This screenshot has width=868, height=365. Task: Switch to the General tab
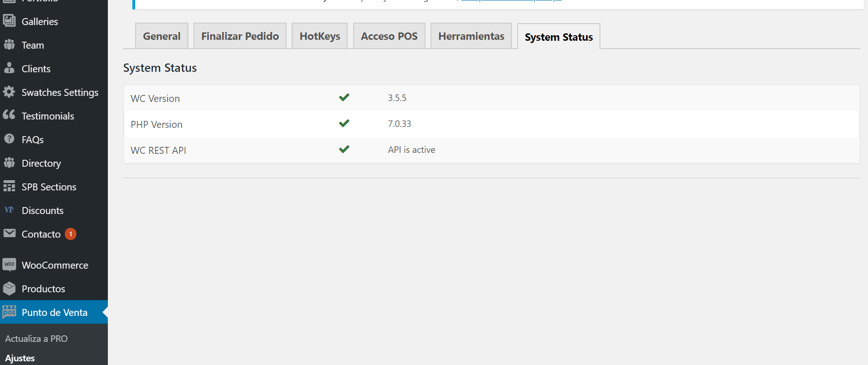pyautogui.click(x=162, y=36)
